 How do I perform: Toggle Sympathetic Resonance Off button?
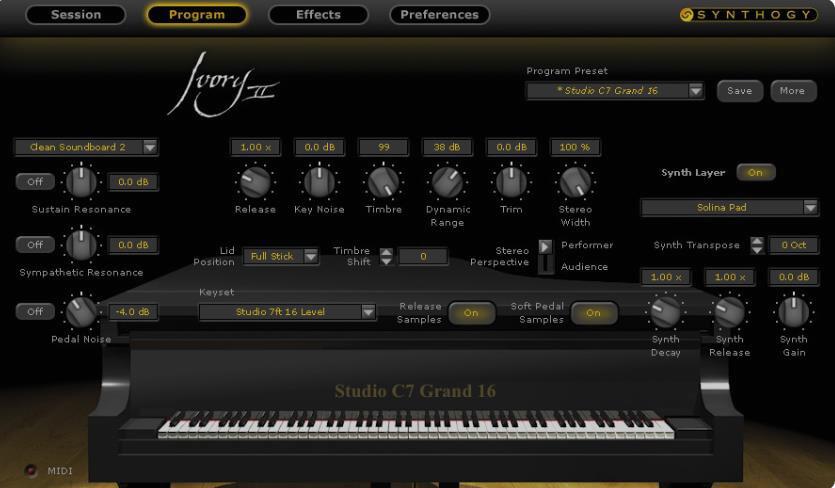click(35, 245)
